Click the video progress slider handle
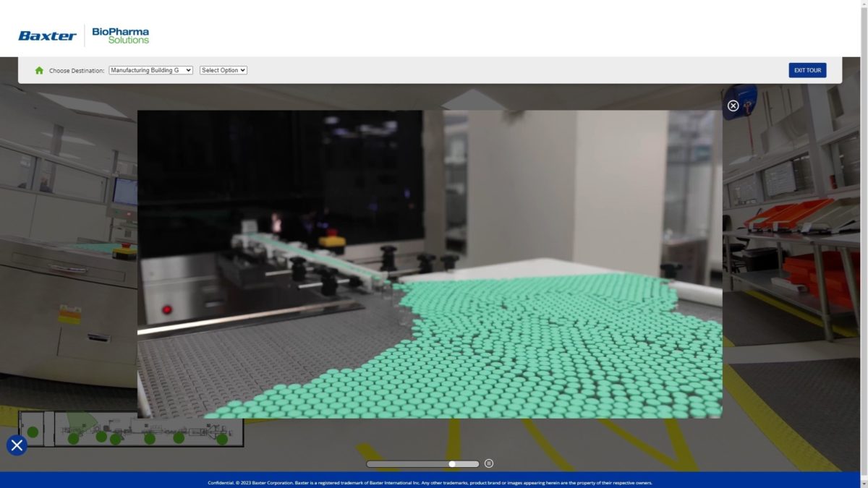The width and height of the screenshot is (868, 488). click(x=452, y=463)
